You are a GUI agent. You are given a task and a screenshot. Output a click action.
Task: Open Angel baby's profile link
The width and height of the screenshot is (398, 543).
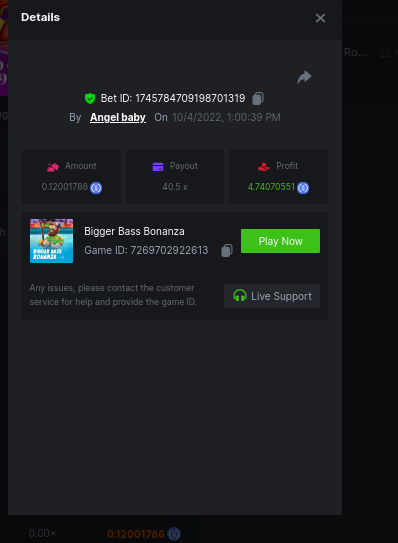pos(118,117)
